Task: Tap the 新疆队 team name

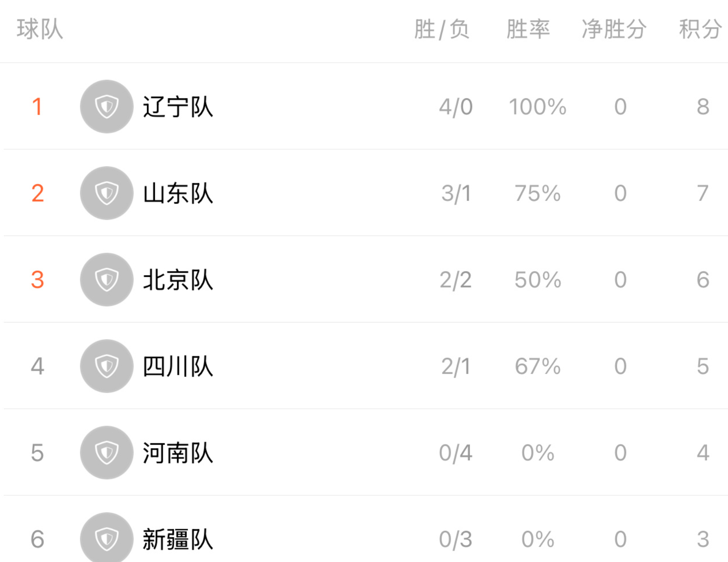Action: [178, 539]
